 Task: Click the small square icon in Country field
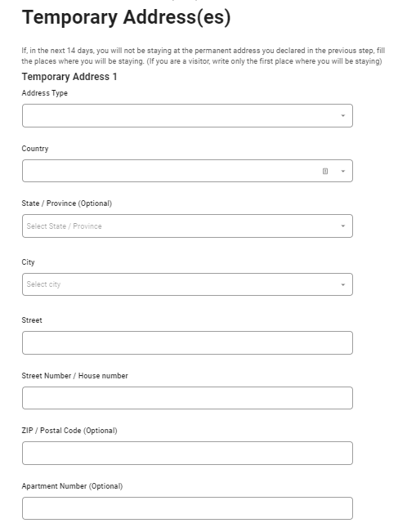324,171
